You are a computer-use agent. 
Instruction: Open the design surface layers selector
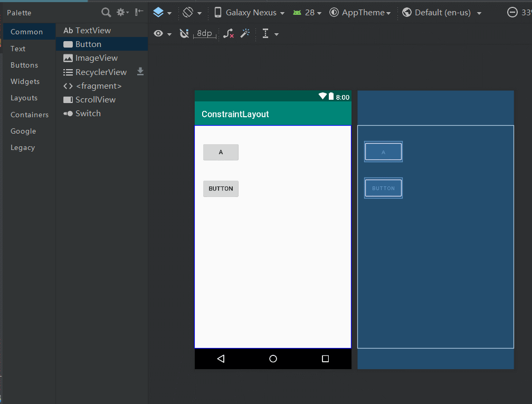pos(162,13)
